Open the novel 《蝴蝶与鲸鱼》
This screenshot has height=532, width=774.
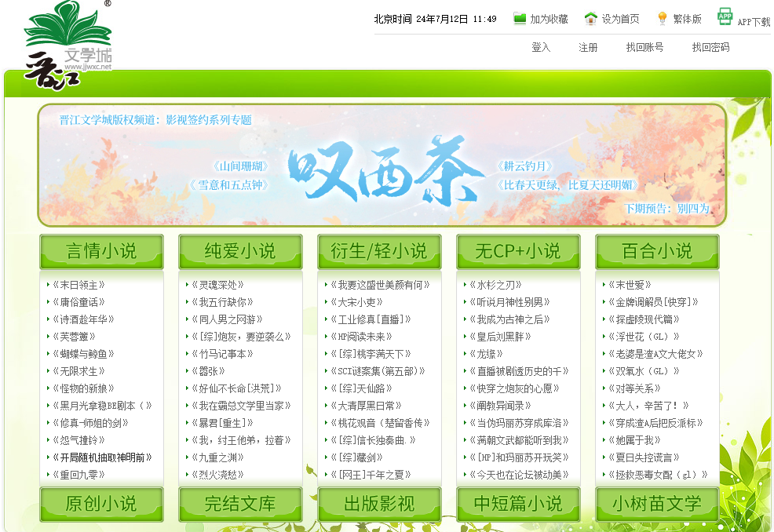[83, 354]
